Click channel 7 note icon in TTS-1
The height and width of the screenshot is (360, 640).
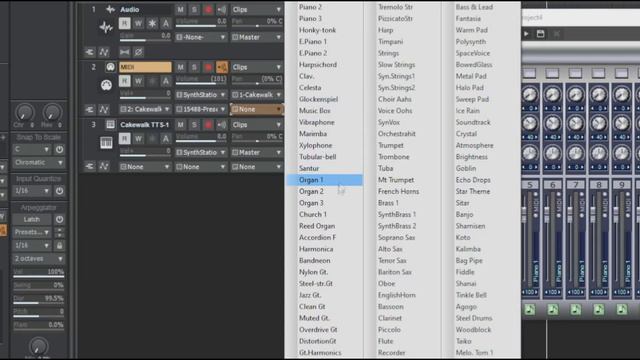click(576, 310)
